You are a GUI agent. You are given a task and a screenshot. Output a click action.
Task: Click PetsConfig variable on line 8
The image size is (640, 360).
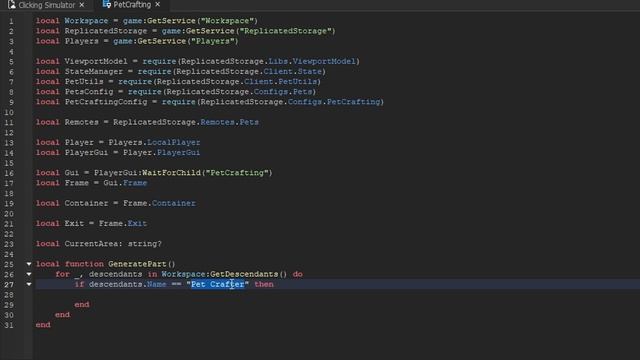89,92
